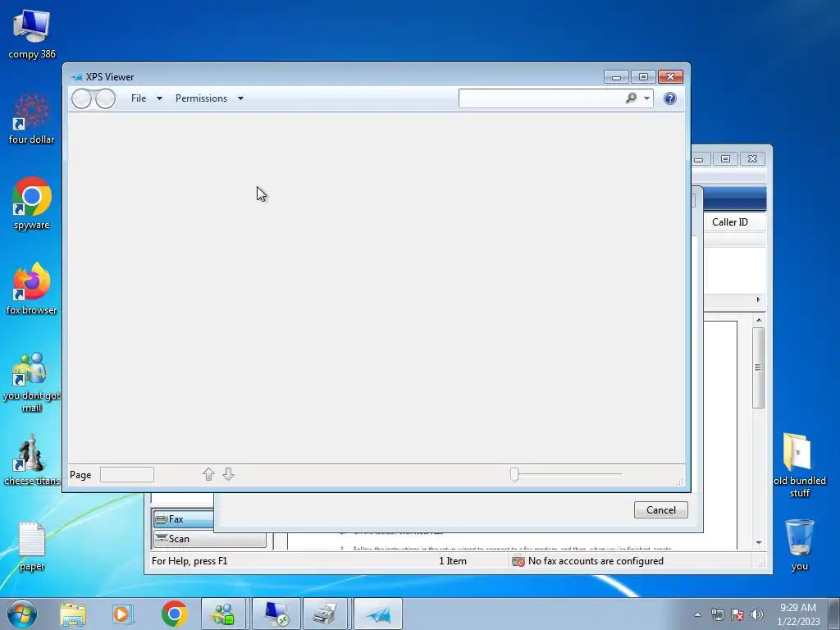Switch to Remote Desktop taskbar button

tap(276, 614)
